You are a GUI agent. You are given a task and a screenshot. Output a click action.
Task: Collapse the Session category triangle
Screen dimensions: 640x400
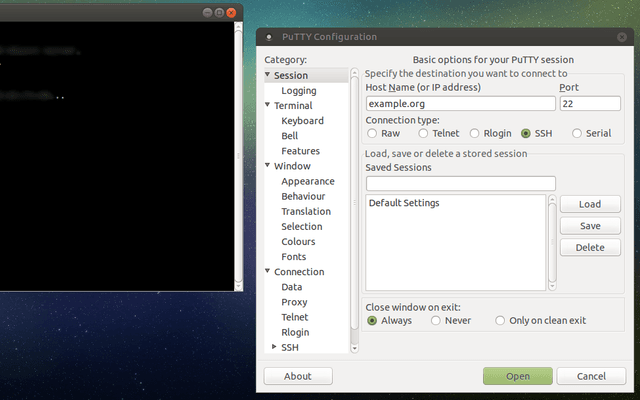pyautogui.click(x=267, y=74)
